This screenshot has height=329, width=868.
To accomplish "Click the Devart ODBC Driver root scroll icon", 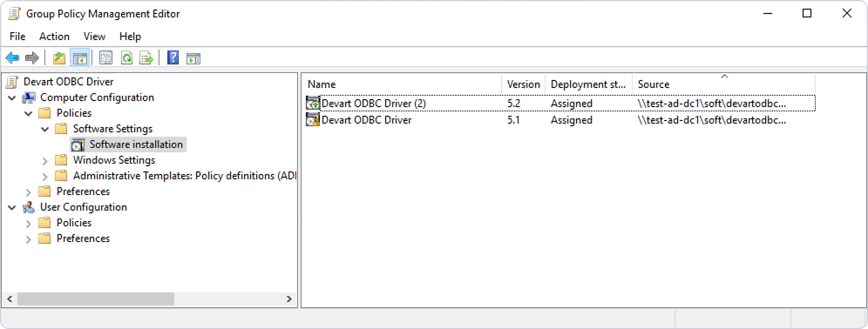I will click(x=12, y=82).
